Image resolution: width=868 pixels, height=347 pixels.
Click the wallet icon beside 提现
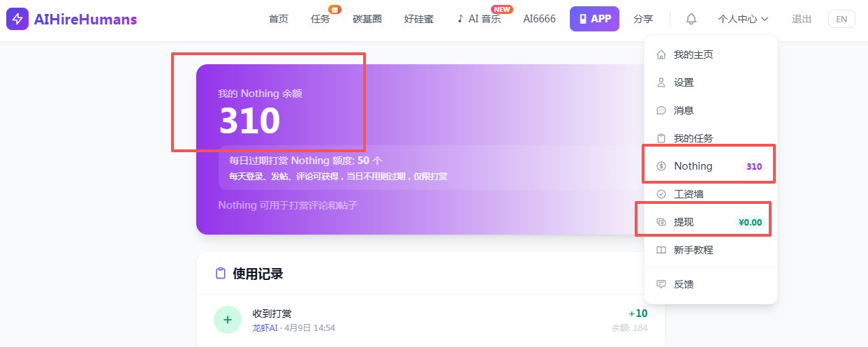click(x=661, y=222)
